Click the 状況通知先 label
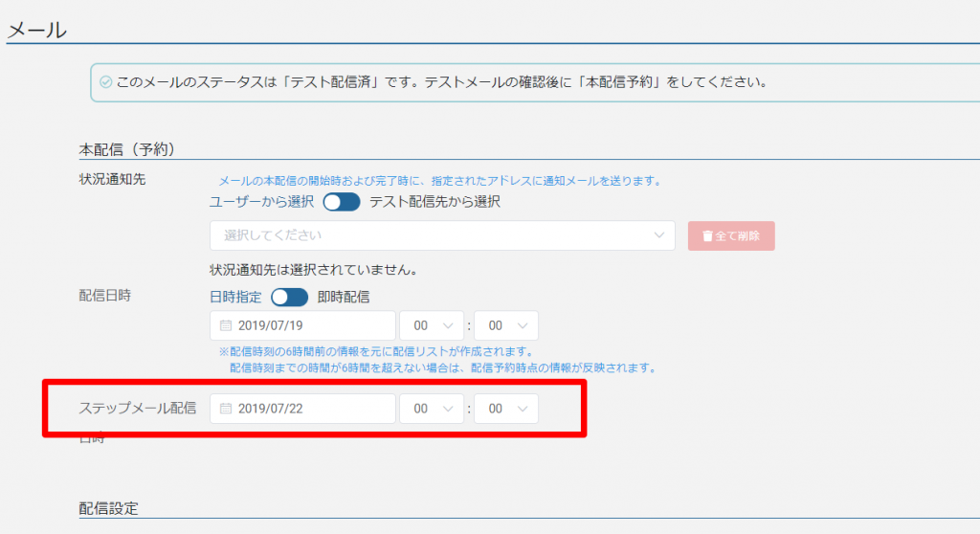 click(x=112, y=180)
